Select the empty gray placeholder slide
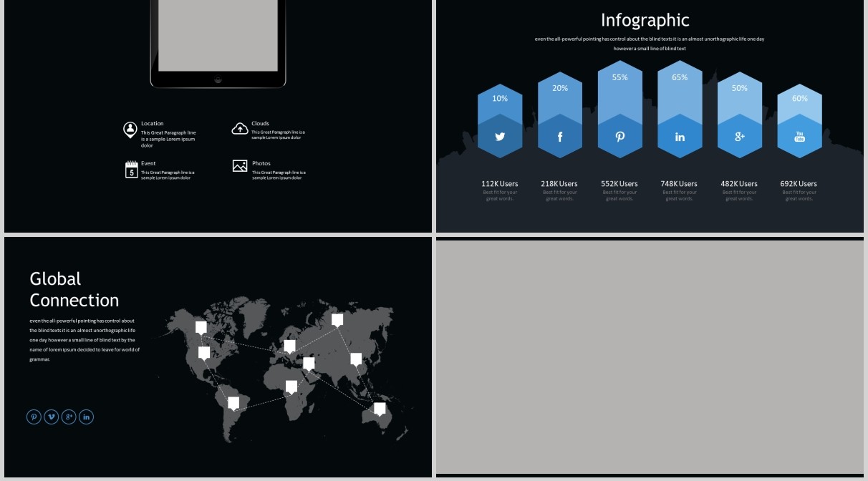Viewport: 868px width, 481px height. (650, 356)
